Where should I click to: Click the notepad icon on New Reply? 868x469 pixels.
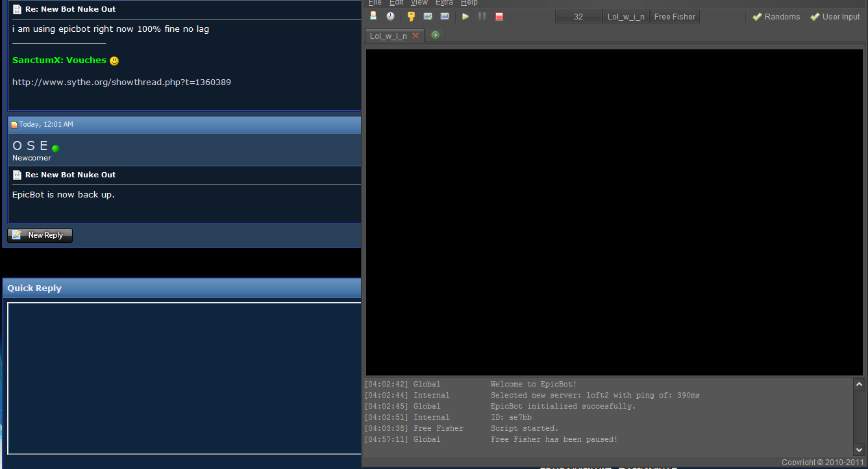[17, 235]
